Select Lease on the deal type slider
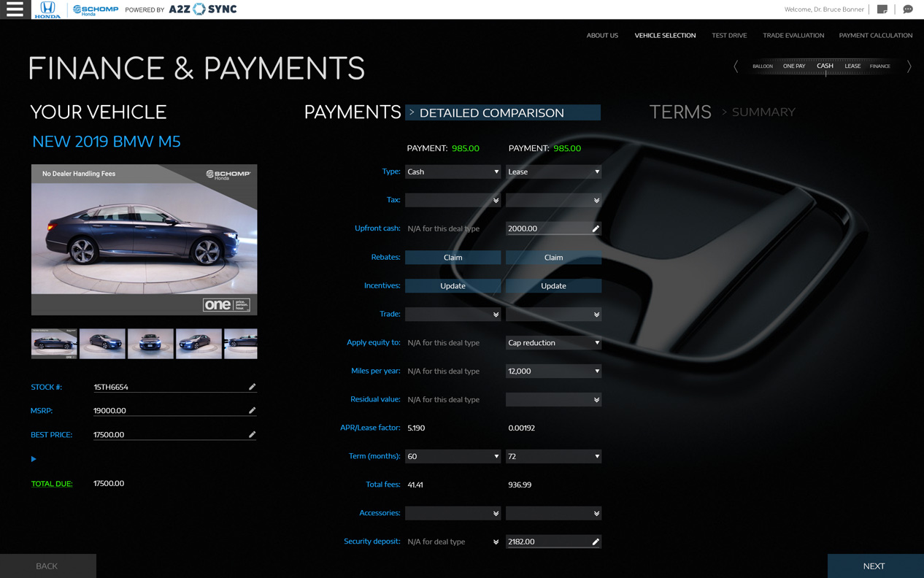This screenshot has height=578, width=924. point(852,66)
